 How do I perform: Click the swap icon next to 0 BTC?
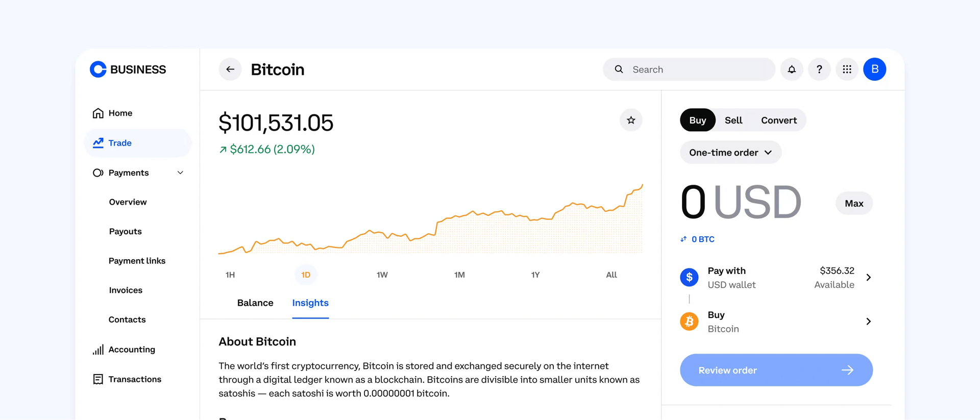point(684,239)
